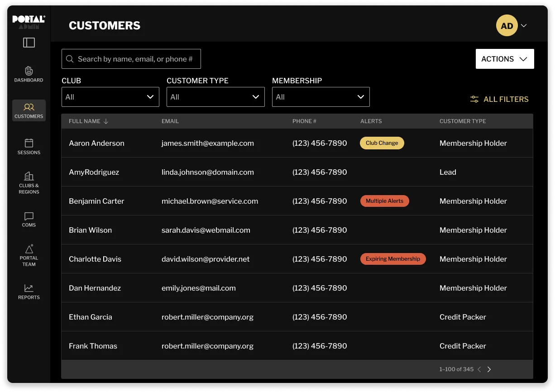View the Portal Team page
This screenshot has width=555, height=392.
click(29, 256)
